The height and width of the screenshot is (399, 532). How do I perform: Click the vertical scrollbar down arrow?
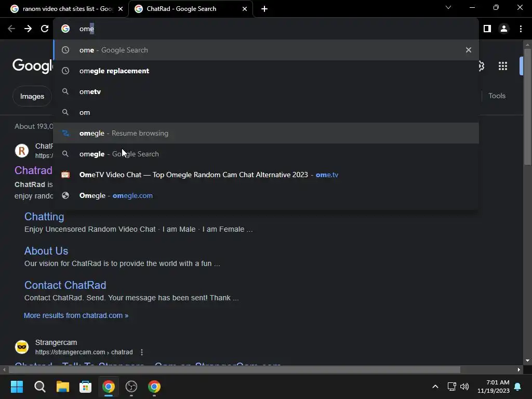(527, 361)
